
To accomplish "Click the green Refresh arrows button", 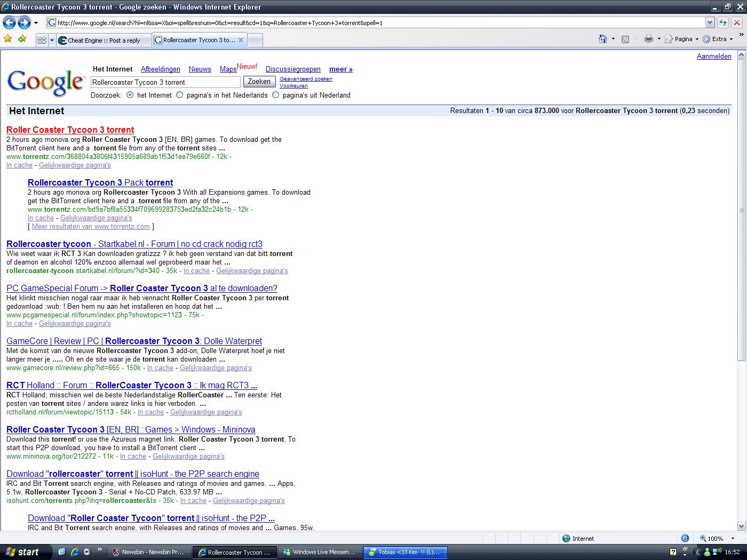I will click(x=723, y=22).
